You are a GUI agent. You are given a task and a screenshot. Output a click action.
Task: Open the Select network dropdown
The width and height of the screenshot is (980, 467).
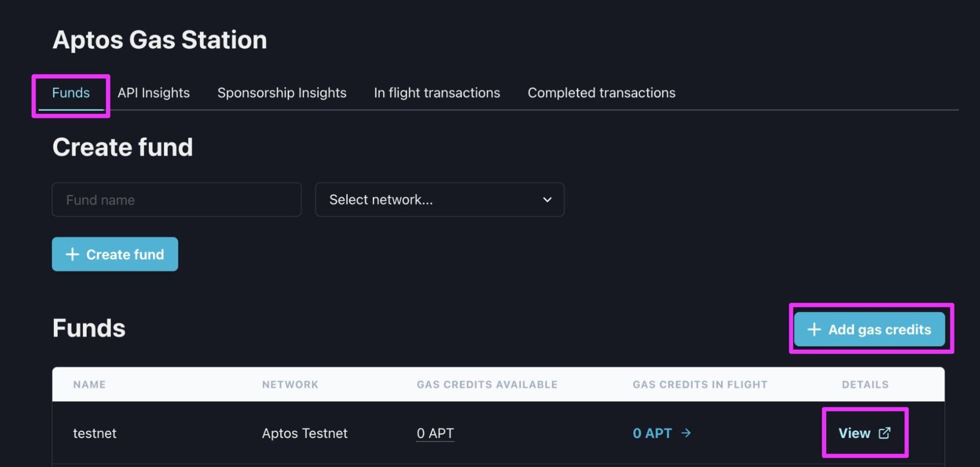pyautogui.click(x=440, y=200)
